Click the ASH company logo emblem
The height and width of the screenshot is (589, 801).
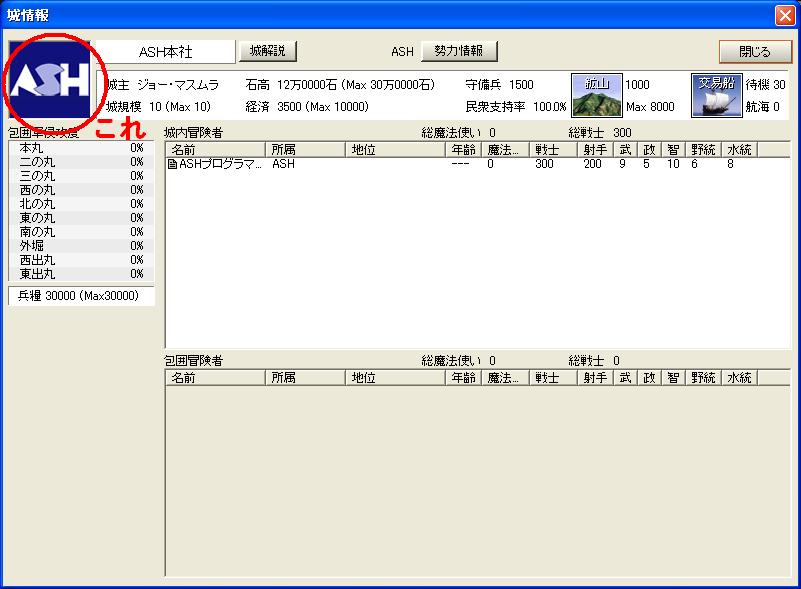point(49,81)
